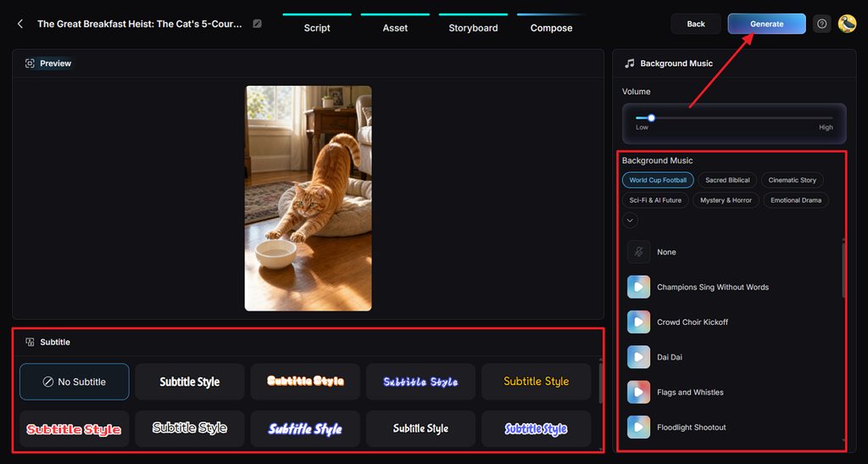Choose the No Subtitle option
The width and height of the screenshot is (868, 464).
point(75,382)
